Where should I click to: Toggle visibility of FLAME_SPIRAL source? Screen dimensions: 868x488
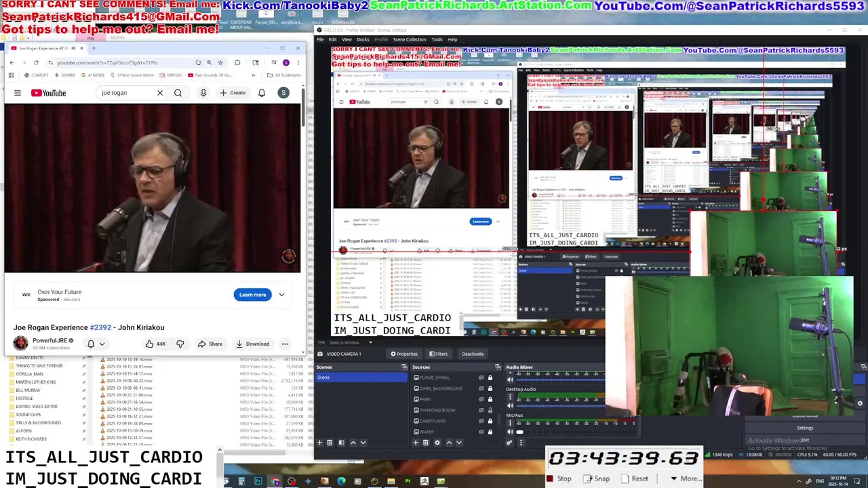[481, 378]
